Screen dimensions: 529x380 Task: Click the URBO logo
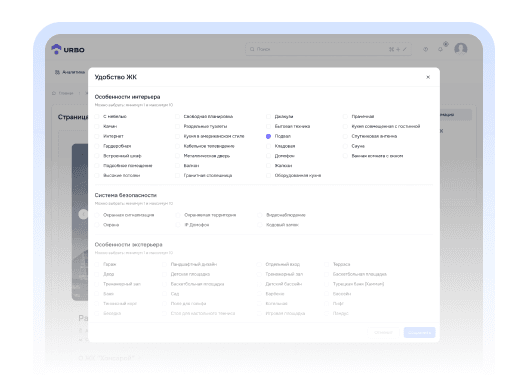[68, 49]
